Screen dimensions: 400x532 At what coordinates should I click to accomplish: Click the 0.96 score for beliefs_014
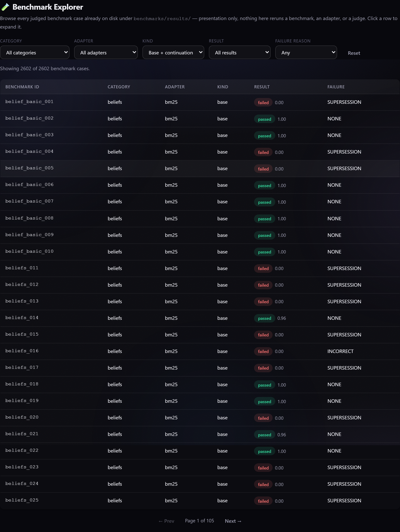click(282, 318)
